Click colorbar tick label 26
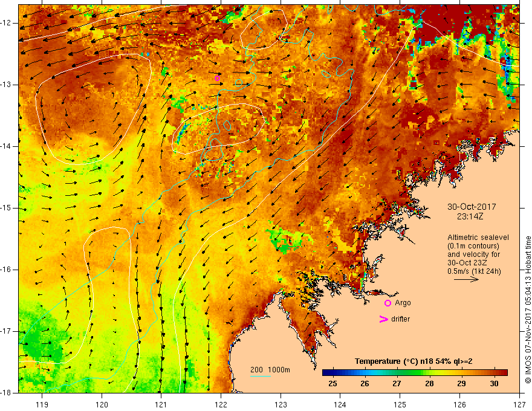 [365, 384]
